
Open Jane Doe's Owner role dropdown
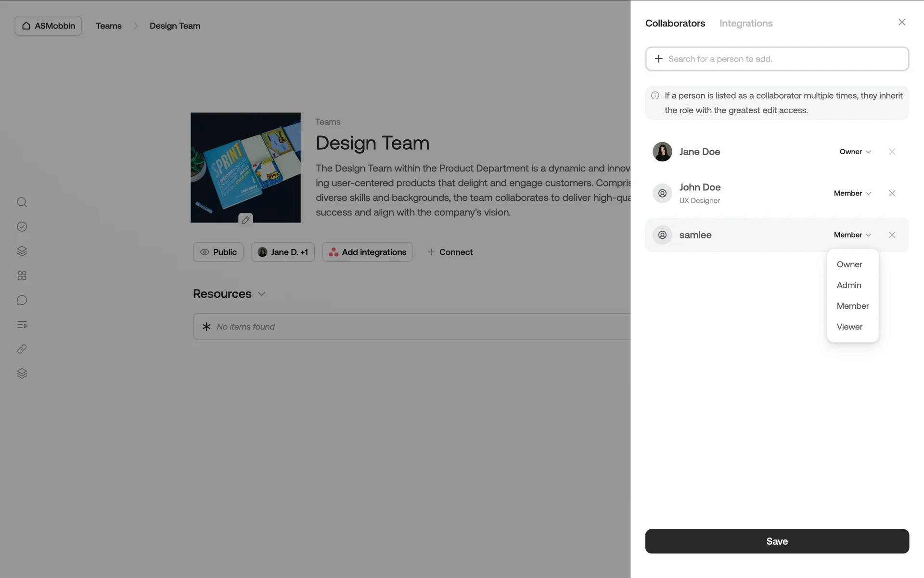(x=855, y=152)
